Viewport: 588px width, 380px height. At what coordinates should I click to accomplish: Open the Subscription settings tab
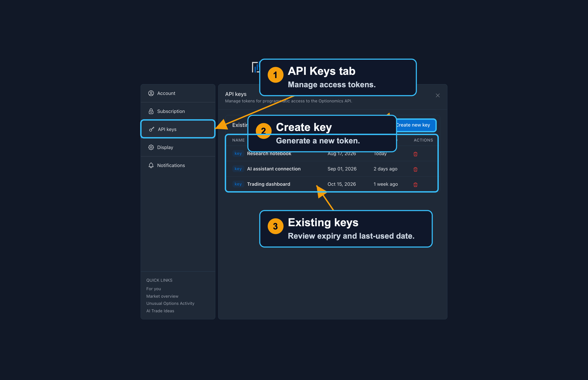[178, 111]
